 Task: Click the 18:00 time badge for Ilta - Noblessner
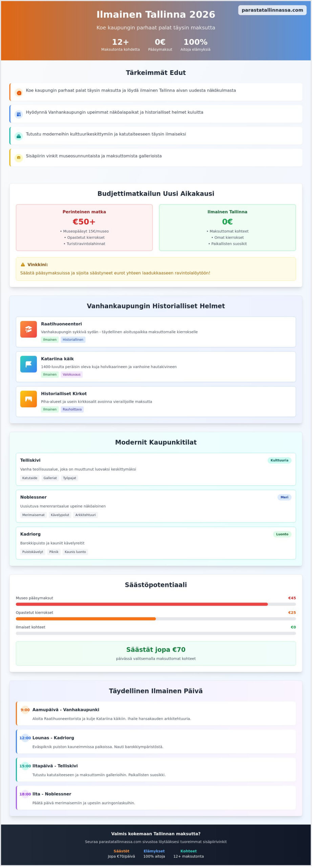point(25,794)
